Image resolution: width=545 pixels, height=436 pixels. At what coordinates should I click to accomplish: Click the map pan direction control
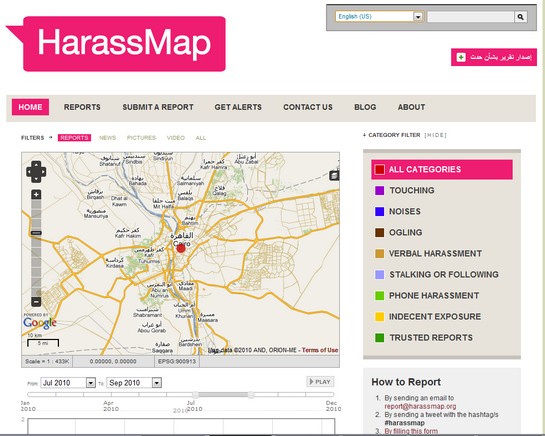point(36,171)
